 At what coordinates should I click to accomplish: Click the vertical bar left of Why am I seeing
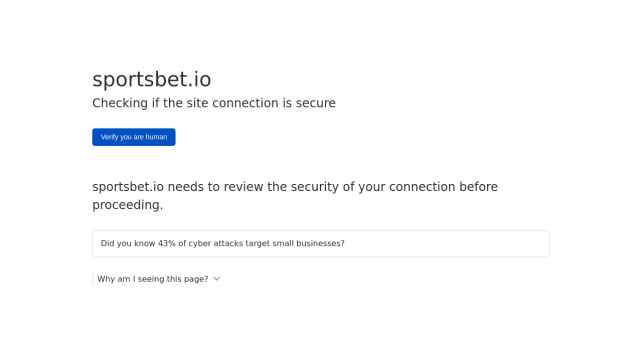[x=93, y=279]
